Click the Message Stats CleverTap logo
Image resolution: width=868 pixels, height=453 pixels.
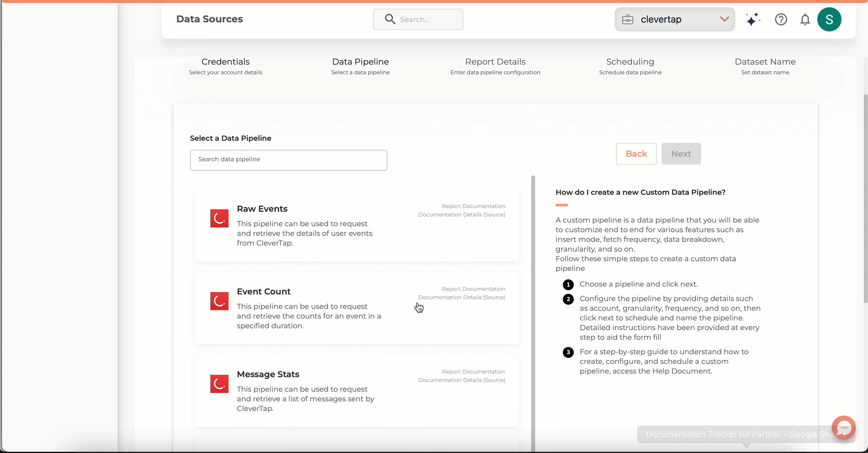click(219, 384)
